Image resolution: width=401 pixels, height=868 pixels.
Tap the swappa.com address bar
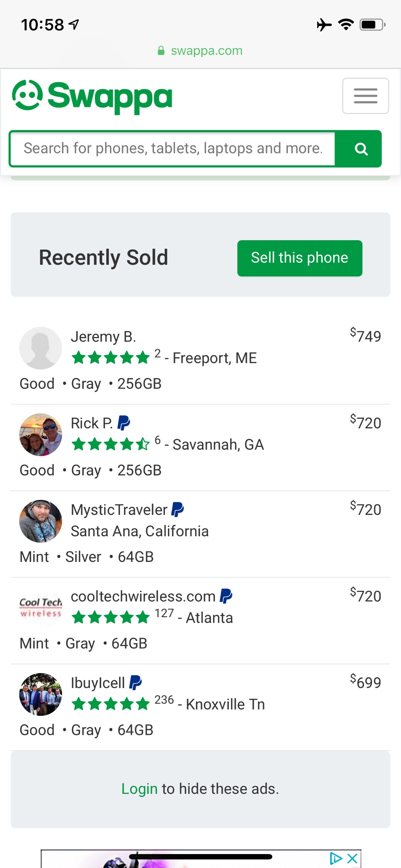[200, 51]
